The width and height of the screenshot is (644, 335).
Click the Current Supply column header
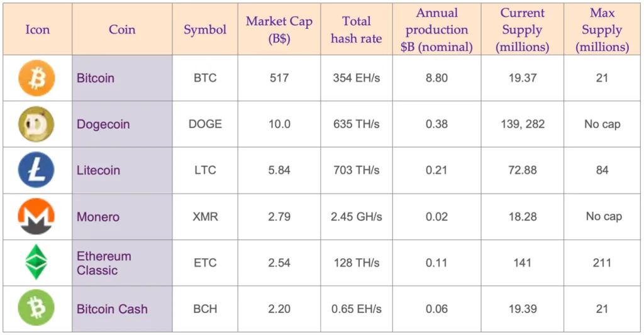click(x=522, y=30)
